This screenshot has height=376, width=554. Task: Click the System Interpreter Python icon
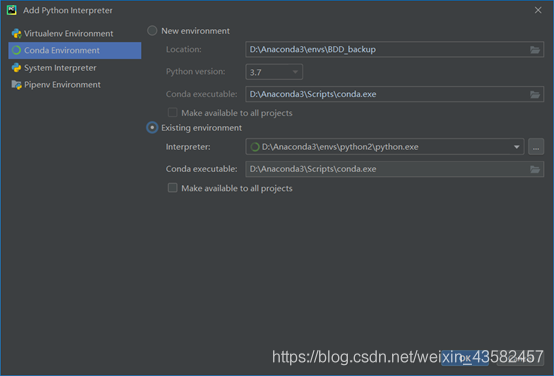[x=17, y=67]
